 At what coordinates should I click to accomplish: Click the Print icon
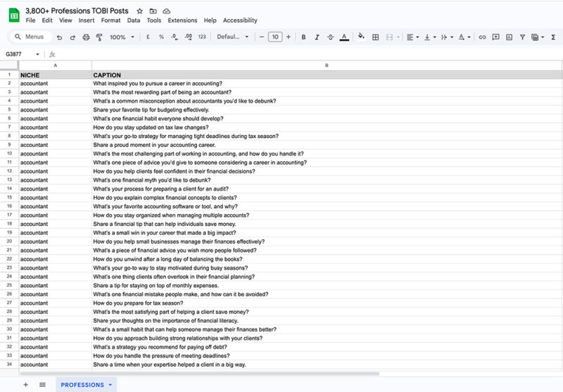(x=85, y=37)
